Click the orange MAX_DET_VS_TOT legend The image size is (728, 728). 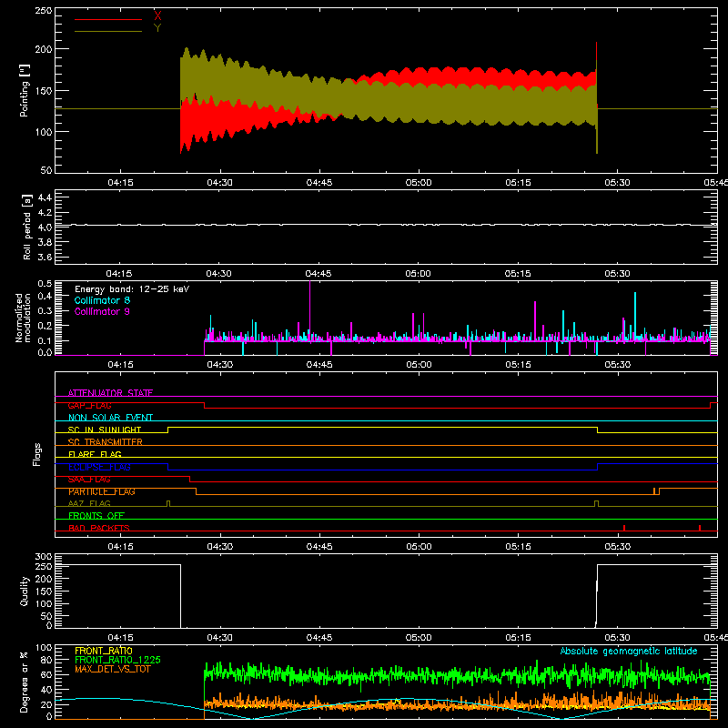[112, 669]
